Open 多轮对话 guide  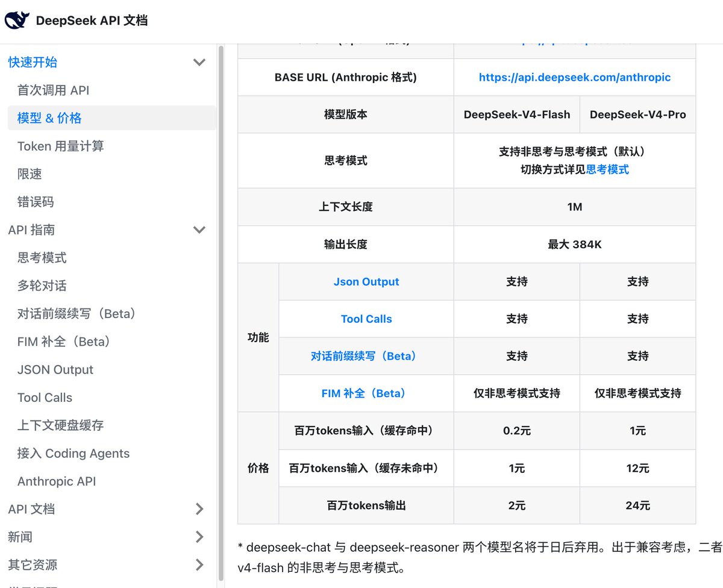click(42, 286)
